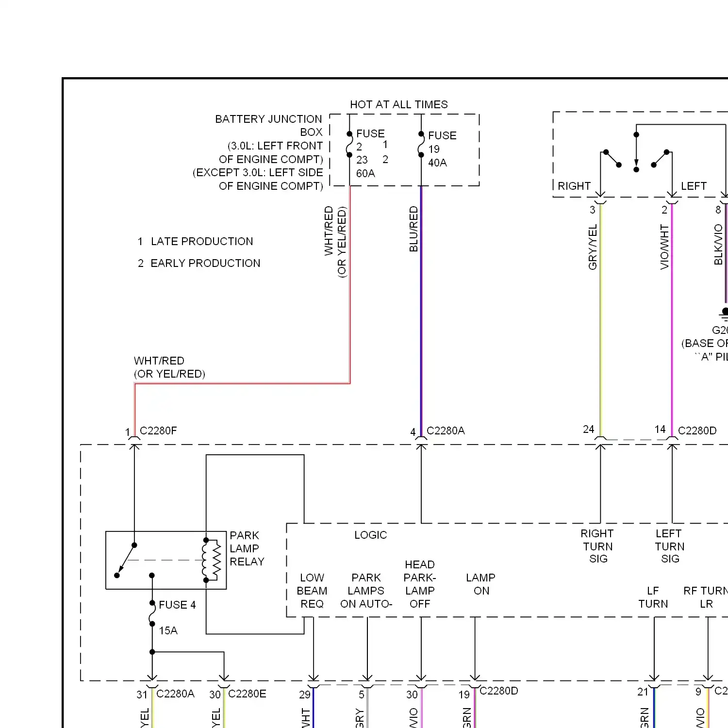
Task: Select the BATTERY JUNCTION text
Action: point(268,119)
